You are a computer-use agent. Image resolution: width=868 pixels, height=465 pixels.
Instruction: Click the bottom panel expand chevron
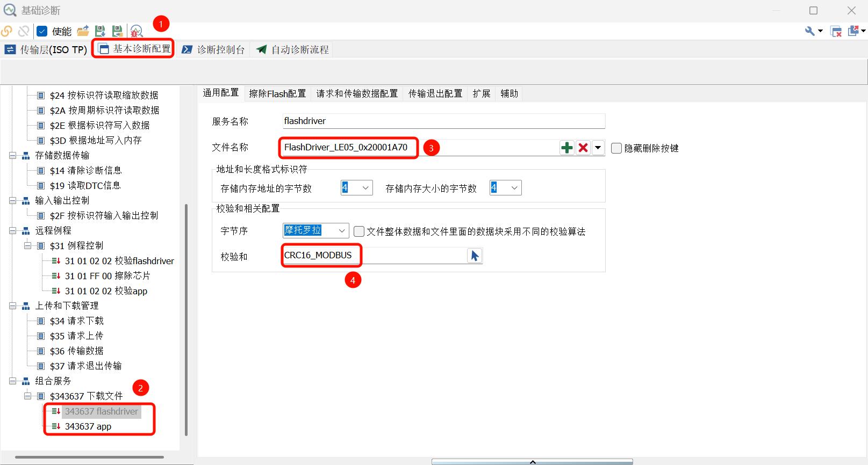(532, 462)
